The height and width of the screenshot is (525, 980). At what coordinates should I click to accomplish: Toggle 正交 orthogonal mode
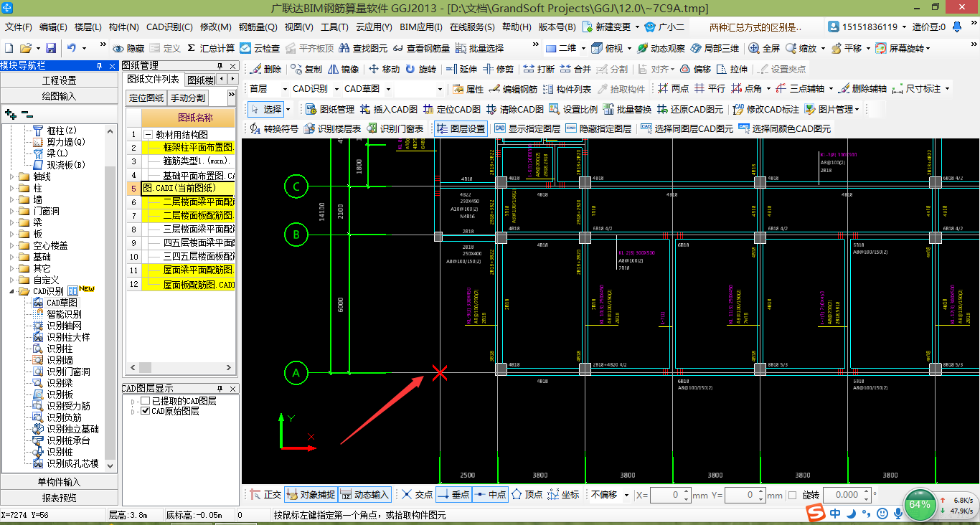click(x=265, y=495)
